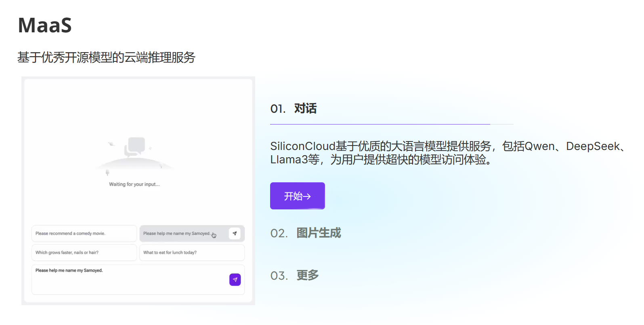The width and height of the screenshot is (644, 325).
Task: Select the 'Please recommend a comedy movie' suggestion
Action: point(84,234)
